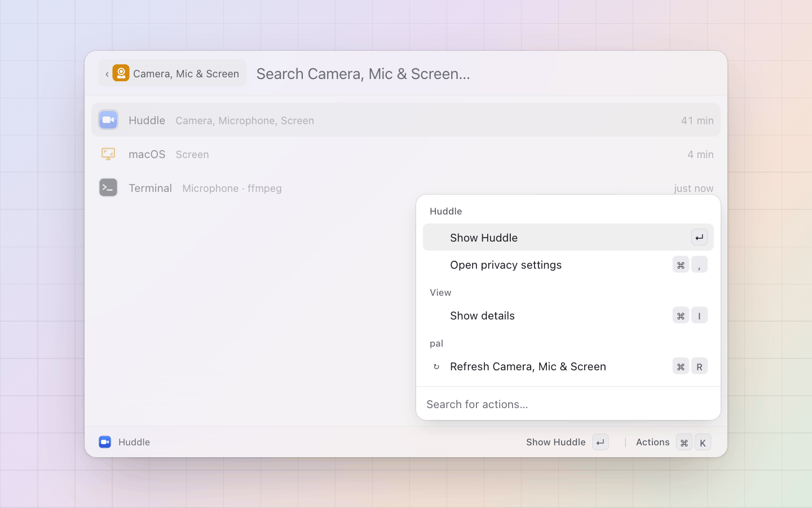Select the Huddle row in the list
The width and height of the screenshot is (812, 508).
coord(406,120)
